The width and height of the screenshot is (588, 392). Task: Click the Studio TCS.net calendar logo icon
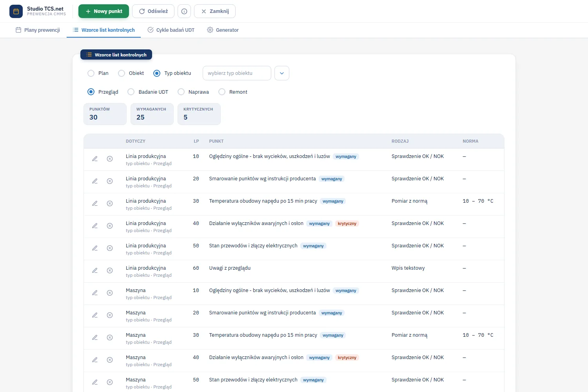pyautogui.click(x=16, y=11)
